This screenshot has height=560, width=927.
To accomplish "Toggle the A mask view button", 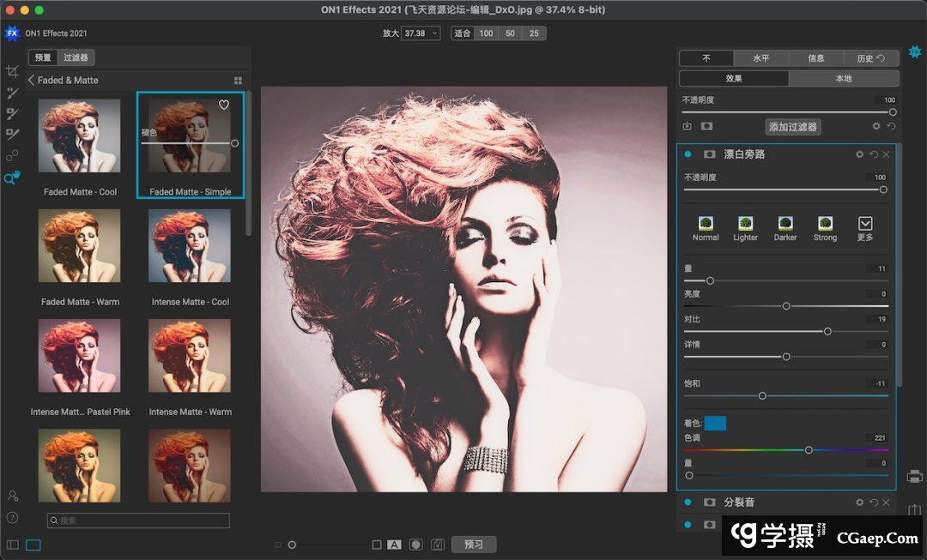I will pos(394,545).
